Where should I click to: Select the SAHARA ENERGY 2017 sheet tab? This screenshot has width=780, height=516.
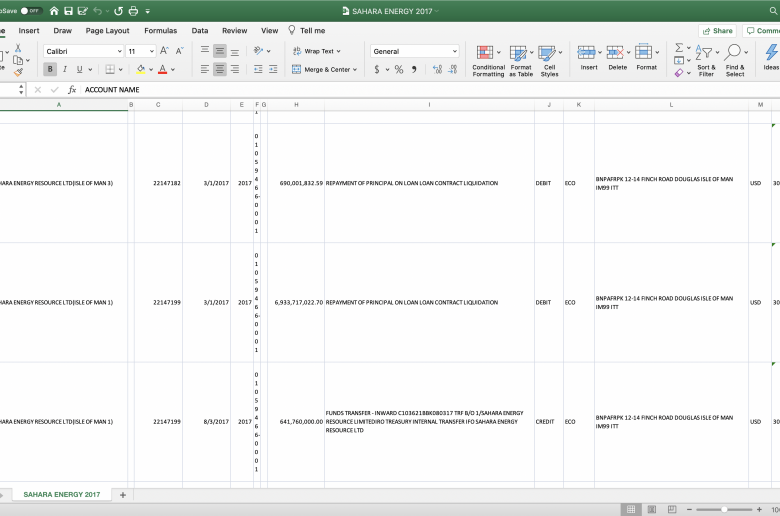pyautogui.click(x=62, y=495)
